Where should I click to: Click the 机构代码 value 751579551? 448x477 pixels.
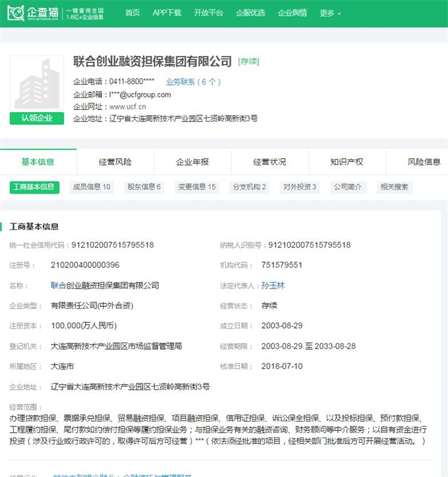click(x=281, y=265)
